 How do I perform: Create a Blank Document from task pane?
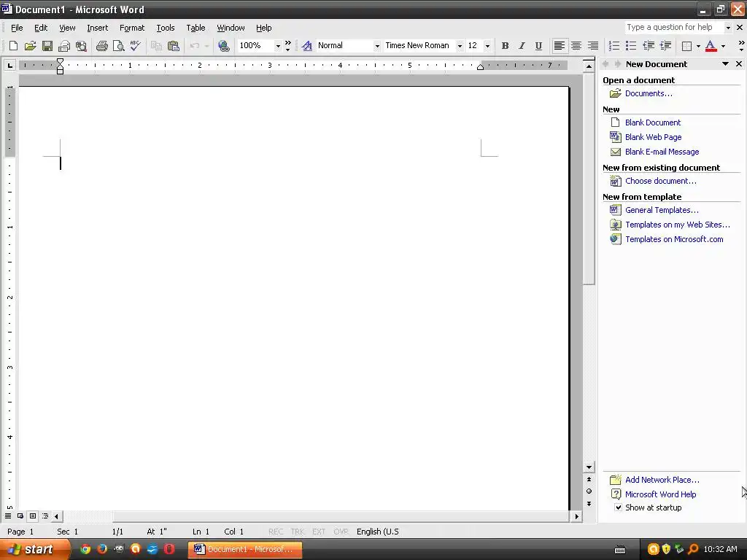(653, 122)
